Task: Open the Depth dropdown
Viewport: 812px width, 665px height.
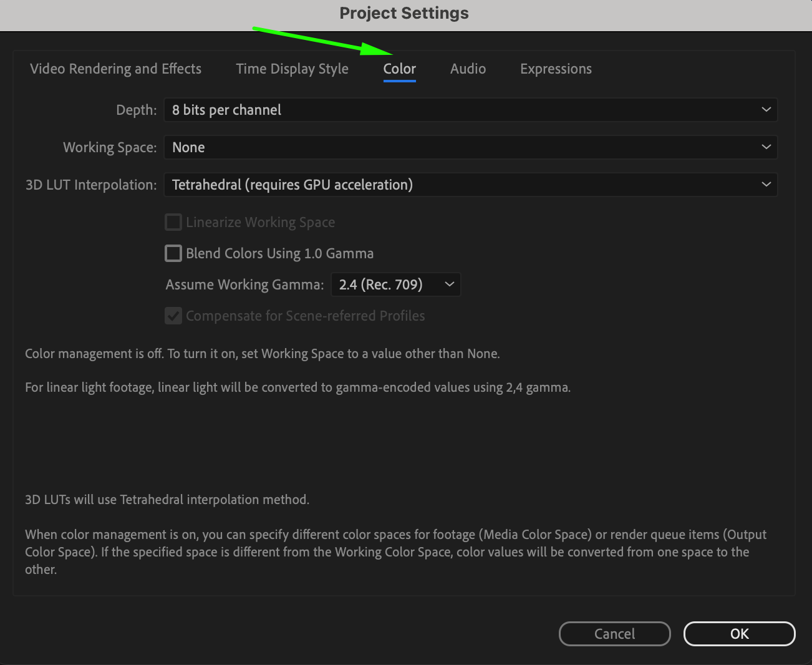Action: 470,110
